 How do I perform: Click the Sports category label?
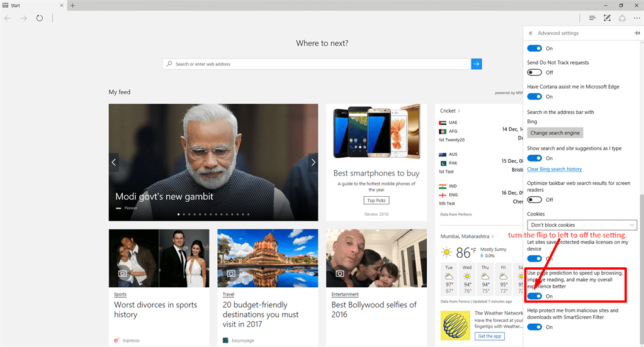click(x=120, y=294)
